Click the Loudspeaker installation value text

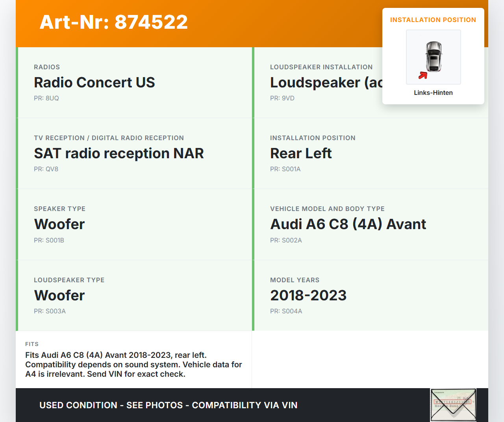pyautogui.click(x=326, y=83)
